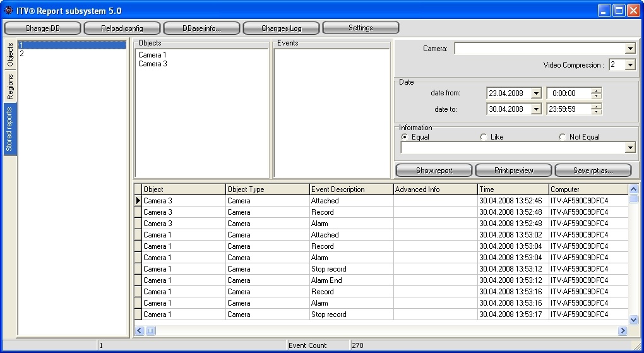Open the Changes Log
The height and width of the screenshot is (353, 644).
coord(281,28)
